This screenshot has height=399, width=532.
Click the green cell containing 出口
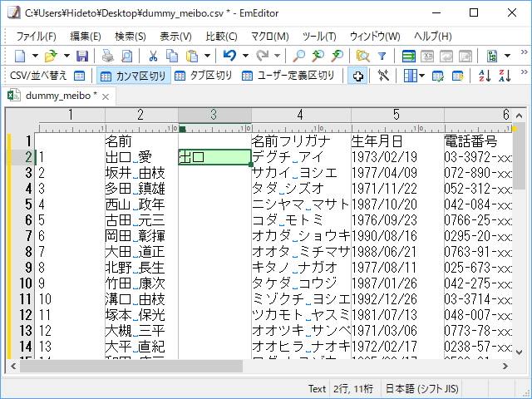(x=214, y=157)
